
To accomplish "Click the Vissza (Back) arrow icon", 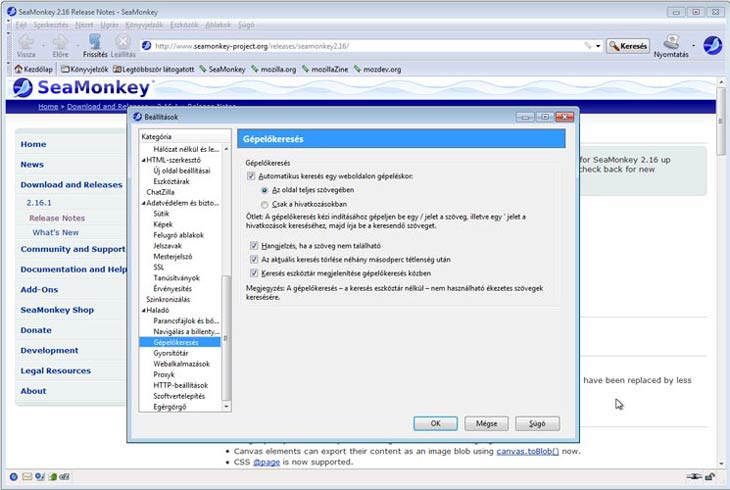I will tap(26, 42).
